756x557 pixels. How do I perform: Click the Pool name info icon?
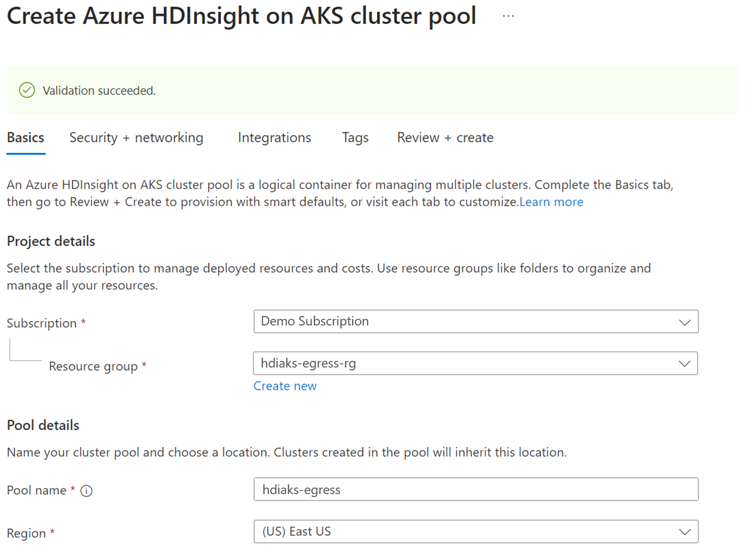point(86,490)
